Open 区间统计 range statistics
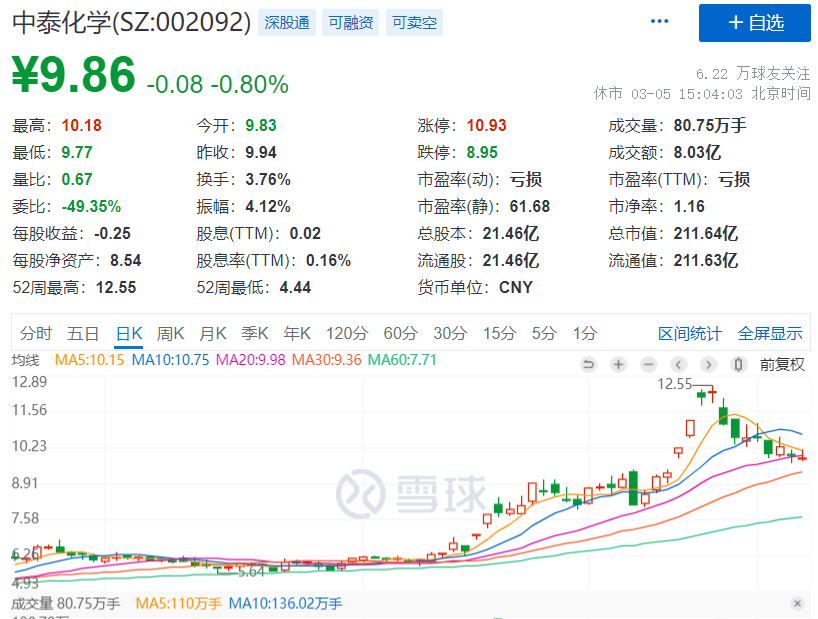Viewport: 818px width, 619px height. tap(690, 334)
